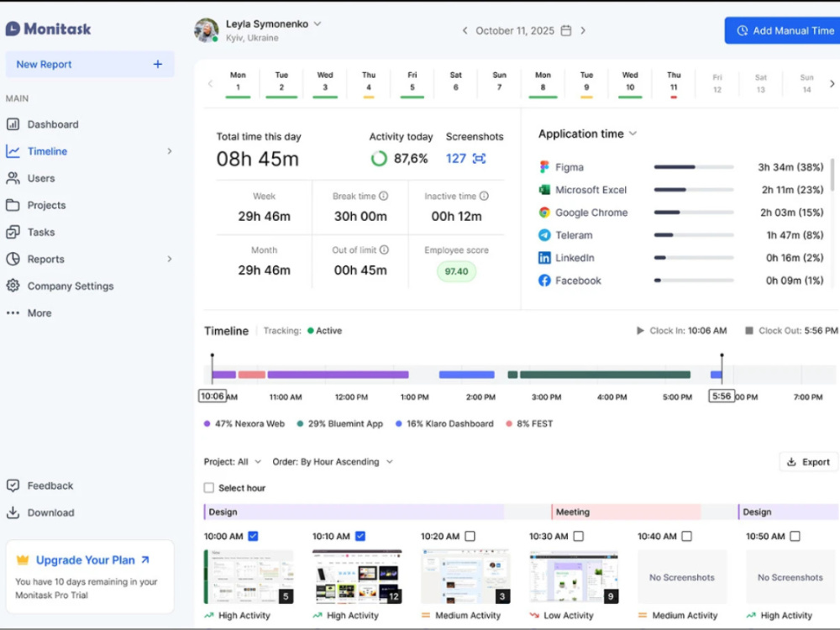Click the 5:56 clock-out timeline marker
The image size is (840, 630).
(x=722, y=396)
